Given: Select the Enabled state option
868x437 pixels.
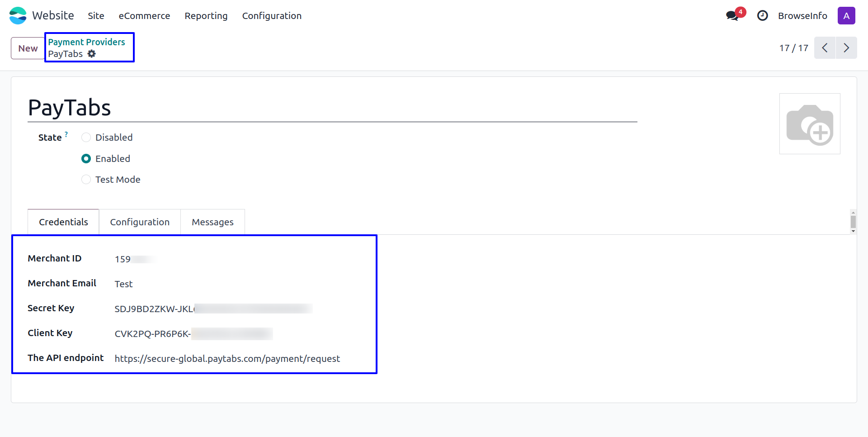Looking at the screenshot, I should (x=86, y=159).
